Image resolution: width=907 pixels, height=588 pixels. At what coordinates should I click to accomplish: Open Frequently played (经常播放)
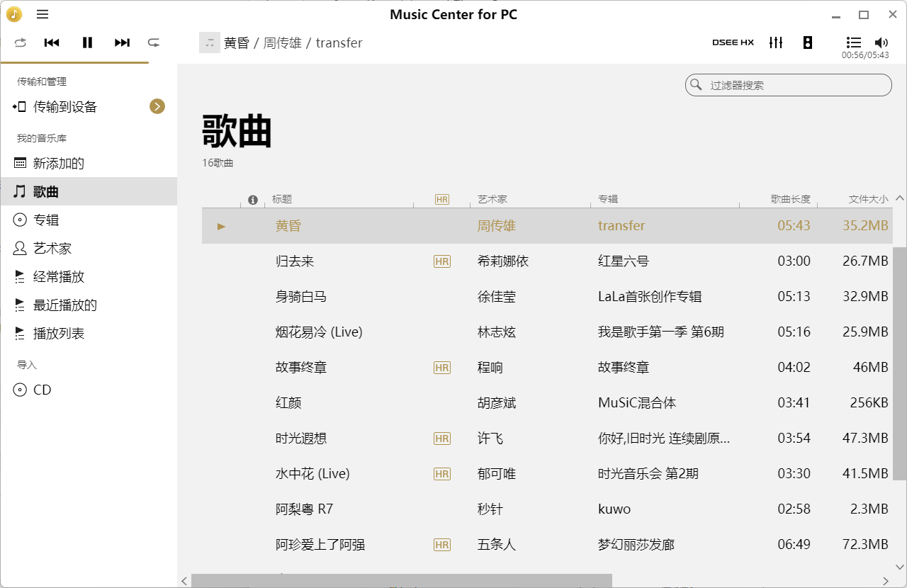89,277
